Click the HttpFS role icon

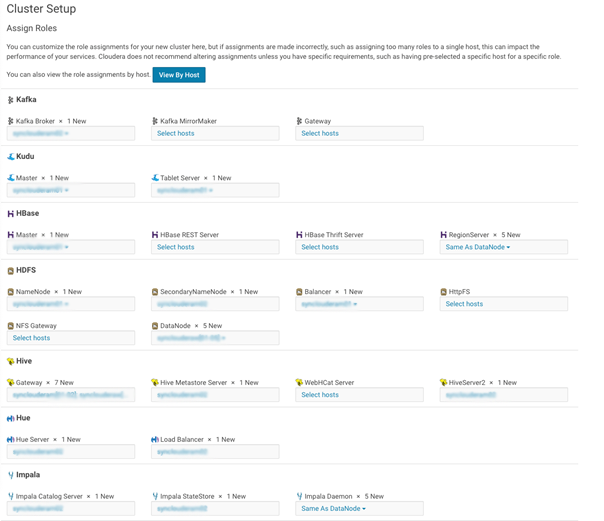[444, 292]
